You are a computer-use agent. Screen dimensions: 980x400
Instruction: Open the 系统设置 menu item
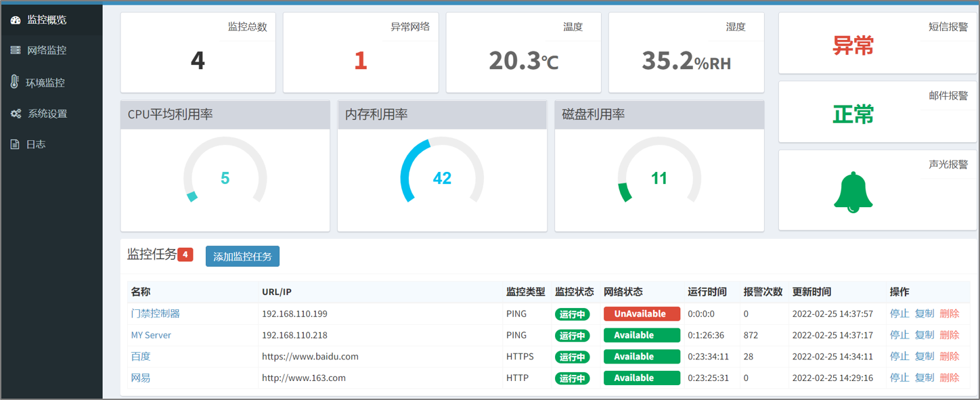47,114
